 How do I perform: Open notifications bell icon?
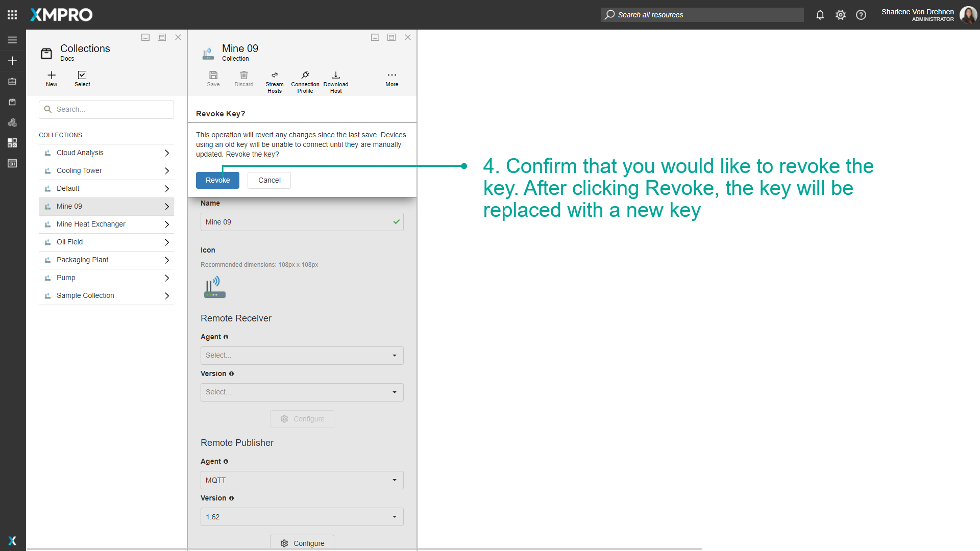pyautogui.click(x=820, y=15)
